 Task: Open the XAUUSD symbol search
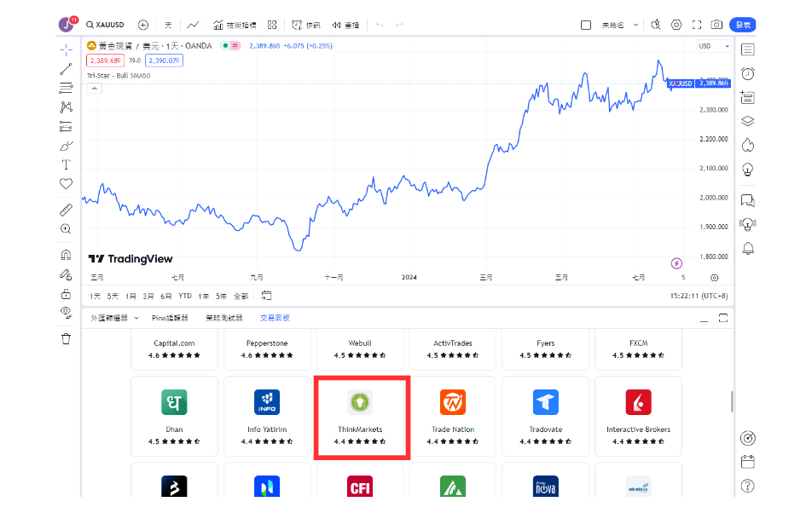pos(105,25)
